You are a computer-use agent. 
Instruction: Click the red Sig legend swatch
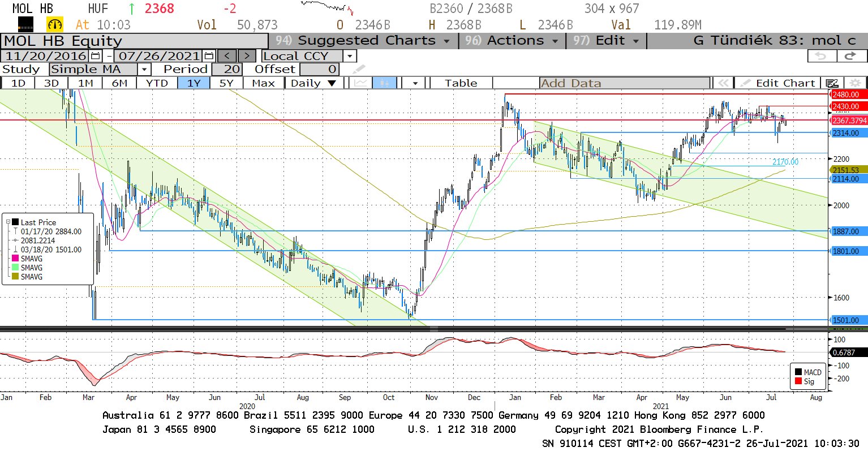pyautogui.click(x=798, y=381)
